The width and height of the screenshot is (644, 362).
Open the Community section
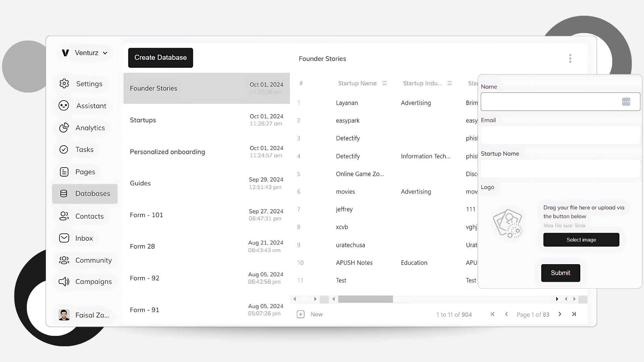coord(93,260)
